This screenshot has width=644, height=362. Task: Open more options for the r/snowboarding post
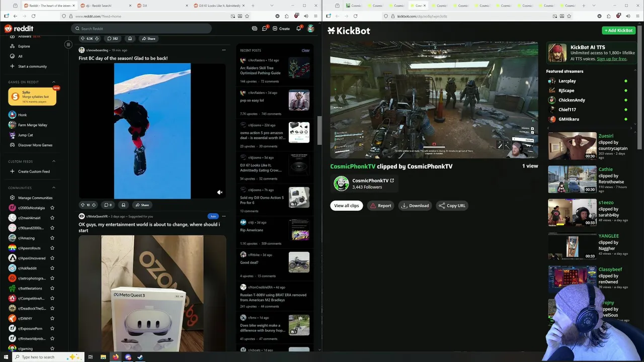tap(223, 50)
